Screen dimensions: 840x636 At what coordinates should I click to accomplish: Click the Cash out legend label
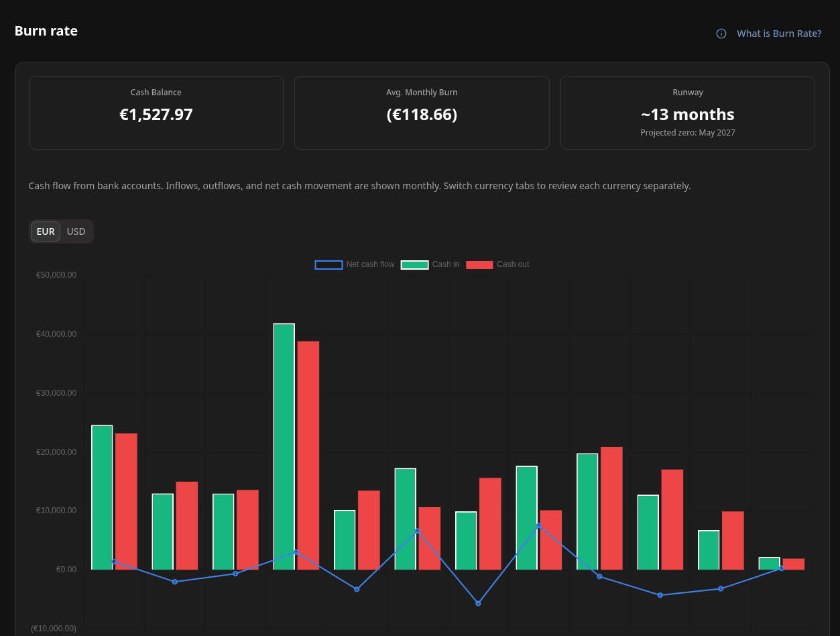click(x=513, y=264)
